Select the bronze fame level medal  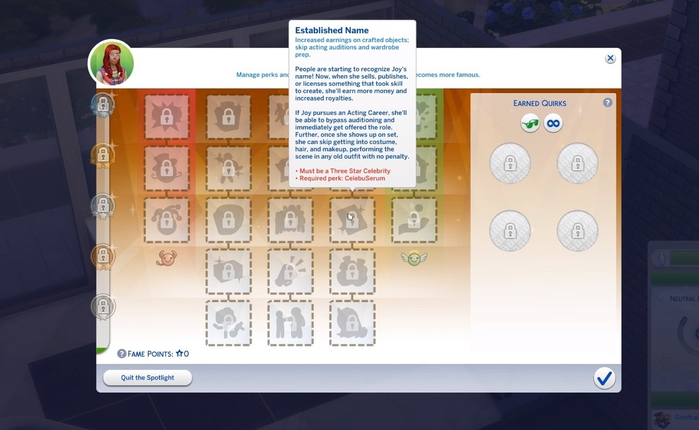coord(103,256)
